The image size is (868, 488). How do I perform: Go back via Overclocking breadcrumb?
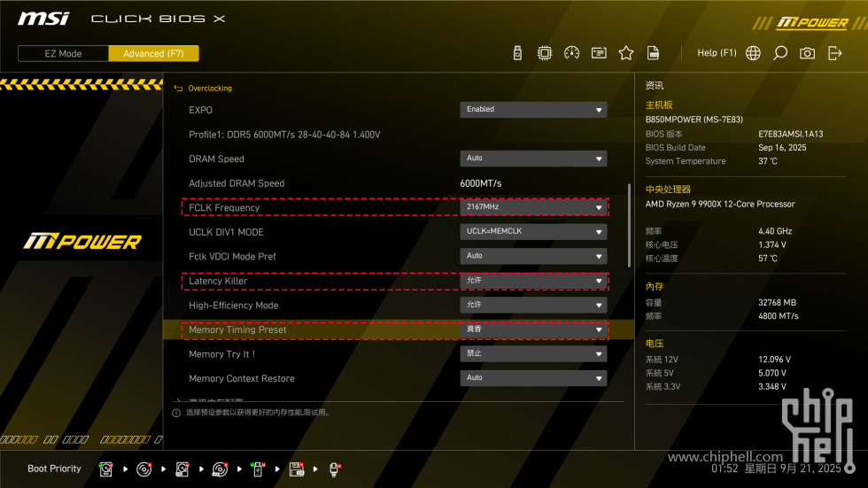(209, 89)
